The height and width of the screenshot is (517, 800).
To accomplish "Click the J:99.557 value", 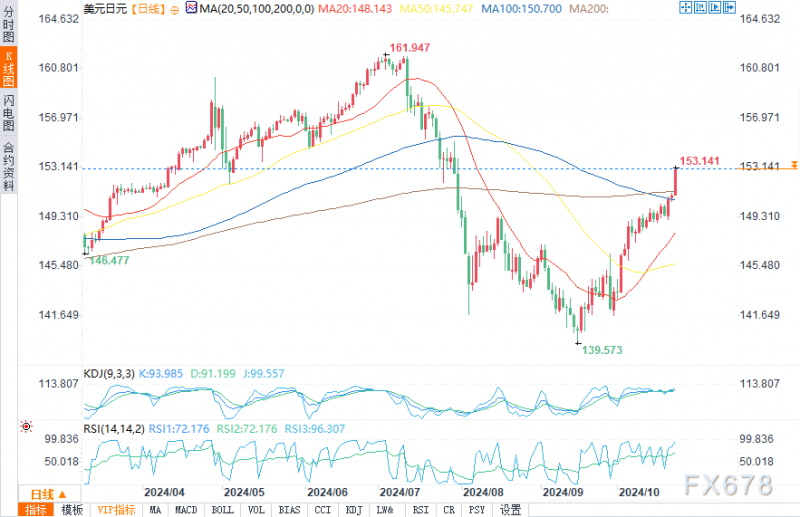I will click(x=263, y=374).
